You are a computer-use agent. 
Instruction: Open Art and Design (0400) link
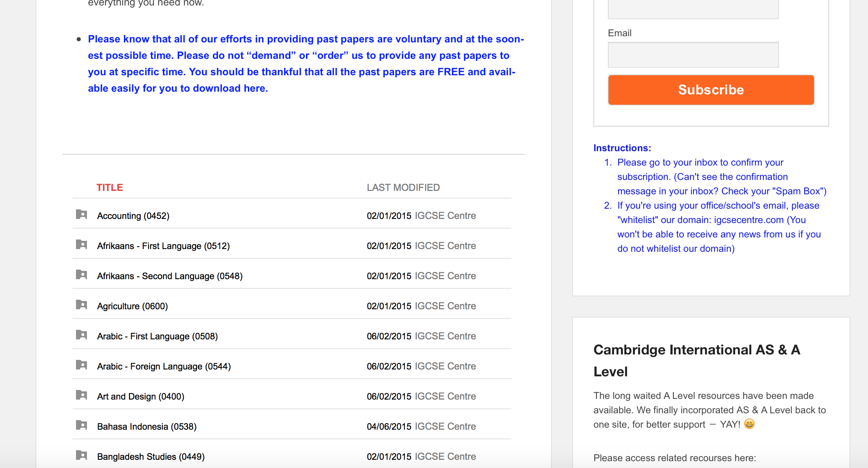141,396
